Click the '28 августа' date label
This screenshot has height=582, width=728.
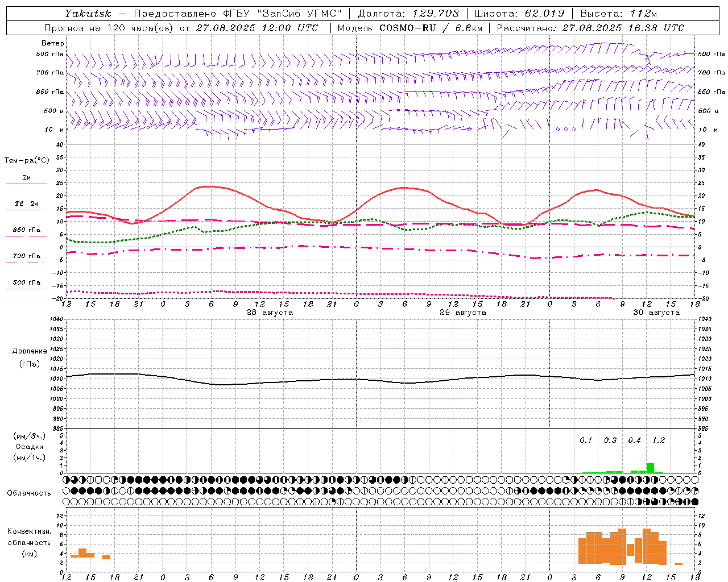[x=270, y=313]
